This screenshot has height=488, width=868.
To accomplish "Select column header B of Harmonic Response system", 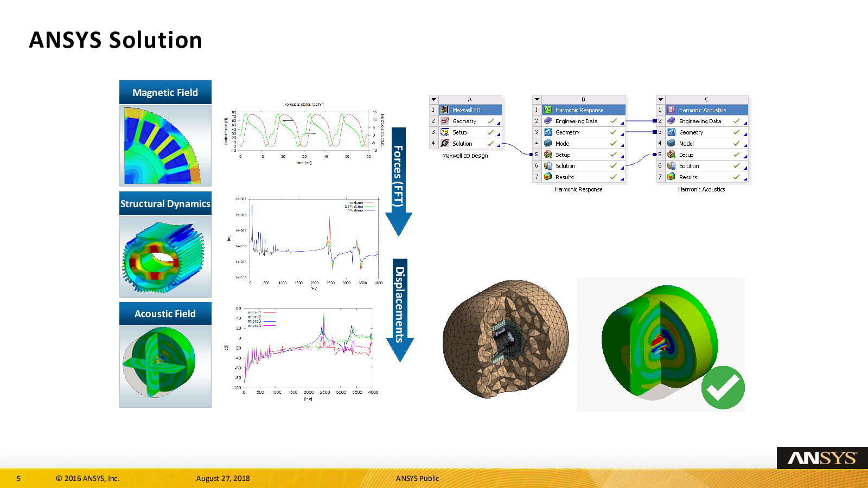I will pos(584,100).
